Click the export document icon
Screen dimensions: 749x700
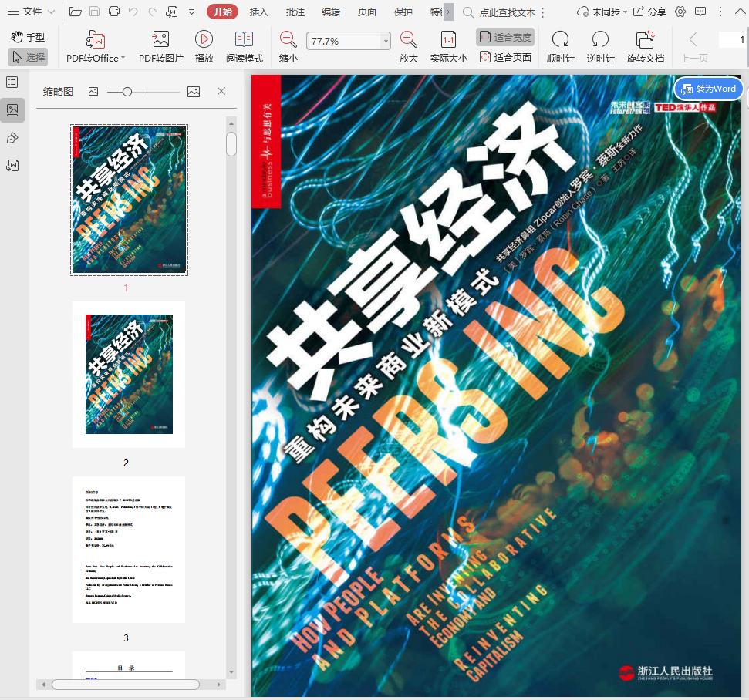point(171,12)
